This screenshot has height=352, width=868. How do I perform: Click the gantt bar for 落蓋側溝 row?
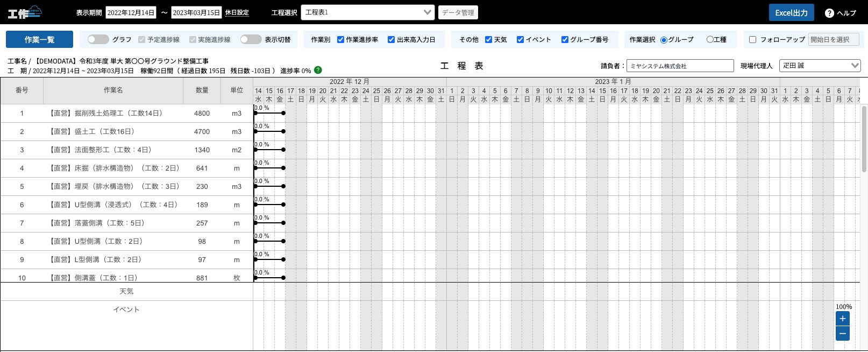pos(269,223)
